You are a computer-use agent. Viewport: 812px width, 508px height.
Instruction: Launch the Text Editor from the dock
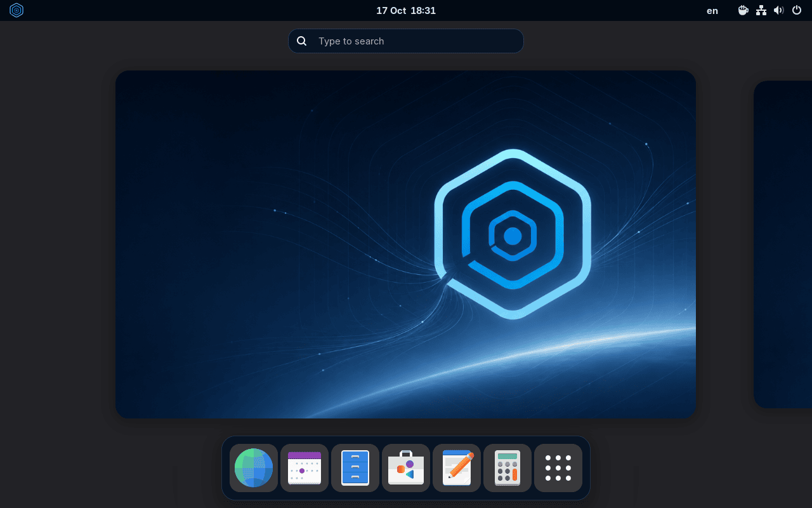457,468
